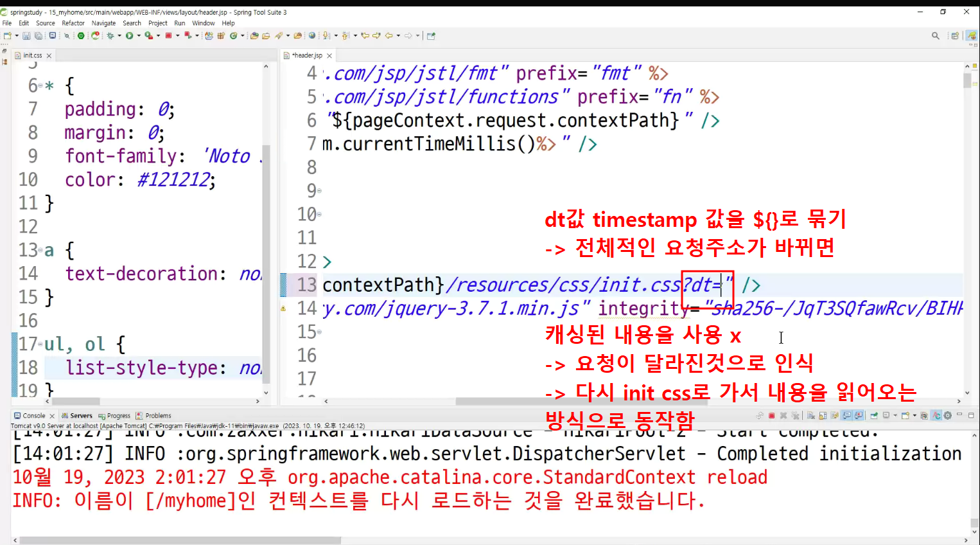Image resolution: width=980 pixels, height=545 pixels.
Task: Click the console horizontal scrollbar thumb
Action: [x=180, y=541]
